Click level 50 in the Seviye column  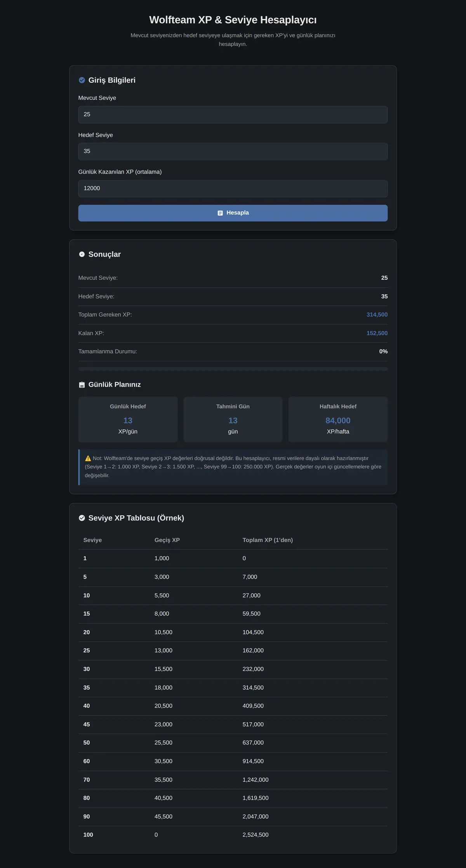point(87,743)
